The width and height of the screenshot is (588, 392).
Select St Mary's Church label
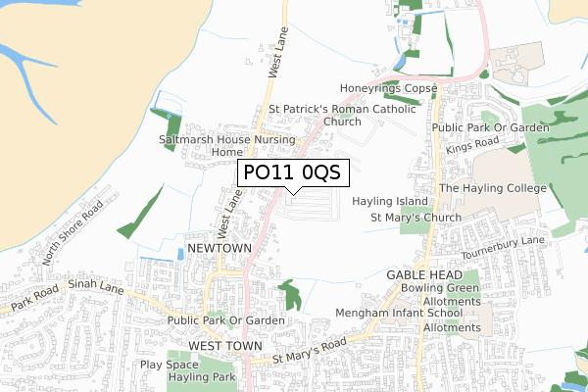point(416,218)
